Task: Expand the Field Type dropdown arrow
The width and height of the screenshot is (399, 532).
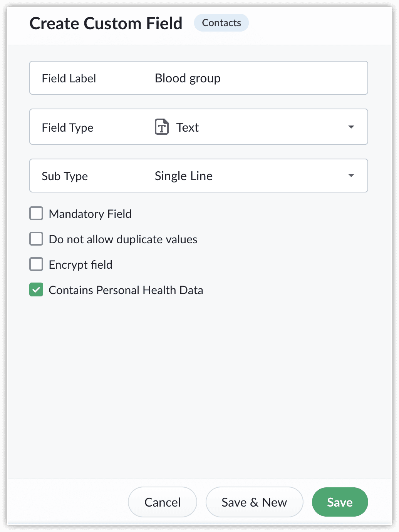Action: click(351, 127)
